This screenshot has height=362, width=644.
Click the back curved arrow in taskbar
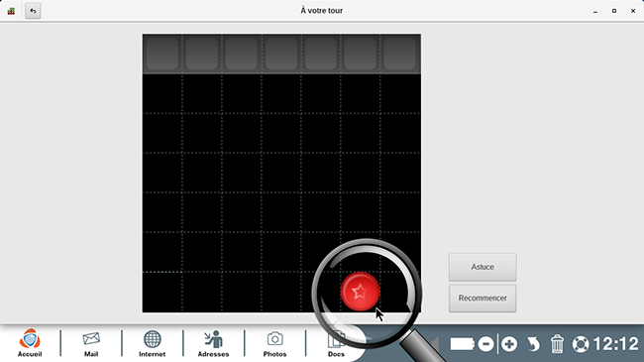[533, 344]
